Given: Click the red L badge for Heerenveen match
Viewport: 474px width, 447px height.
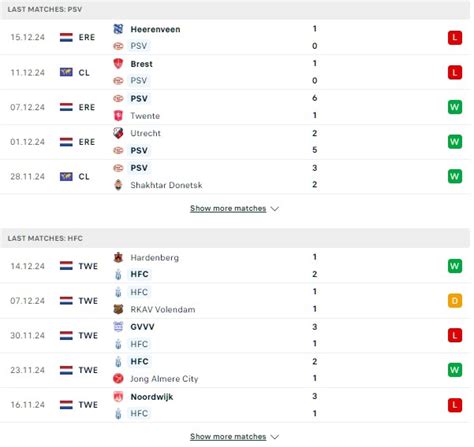Looking at the screenshot, I should pyautogui.click(x=455, y=38).
